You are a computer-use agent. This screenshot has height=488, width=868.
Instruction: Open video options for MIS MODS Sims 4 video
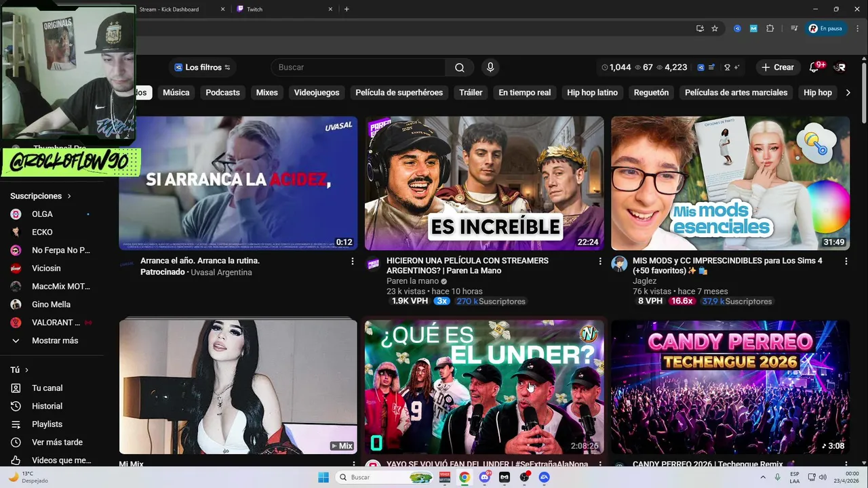pos(846,261)
